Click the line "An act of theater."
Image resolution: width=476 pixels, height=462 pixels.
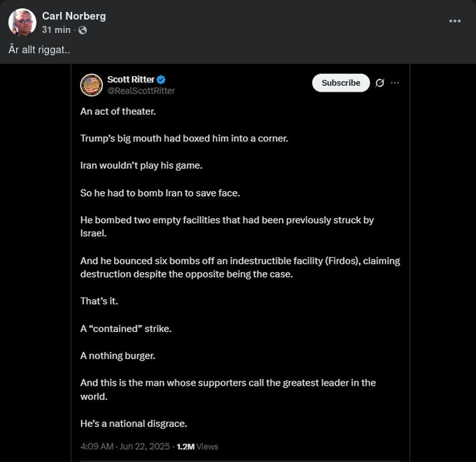118,111
